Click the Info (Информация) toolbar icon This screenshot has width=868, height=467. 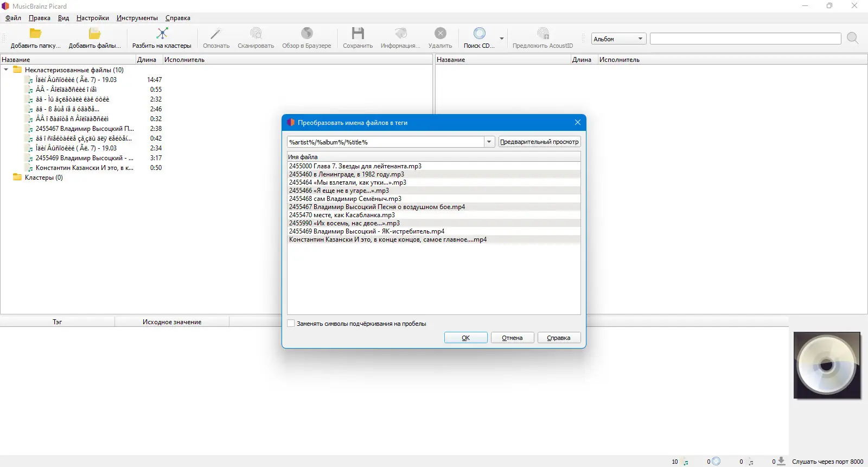(x=400, y=34)
